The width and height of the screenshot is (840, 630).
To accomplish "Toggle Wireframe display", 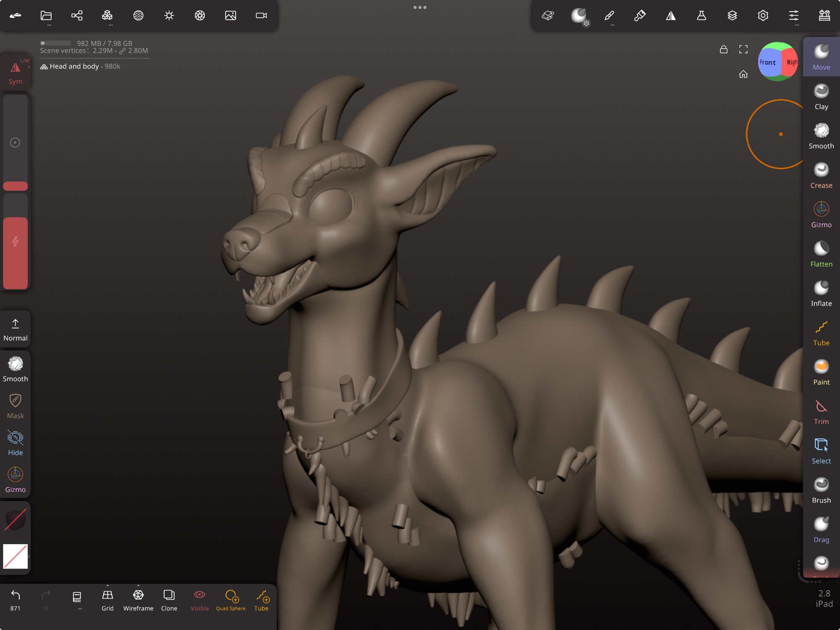I will [138, 599].
